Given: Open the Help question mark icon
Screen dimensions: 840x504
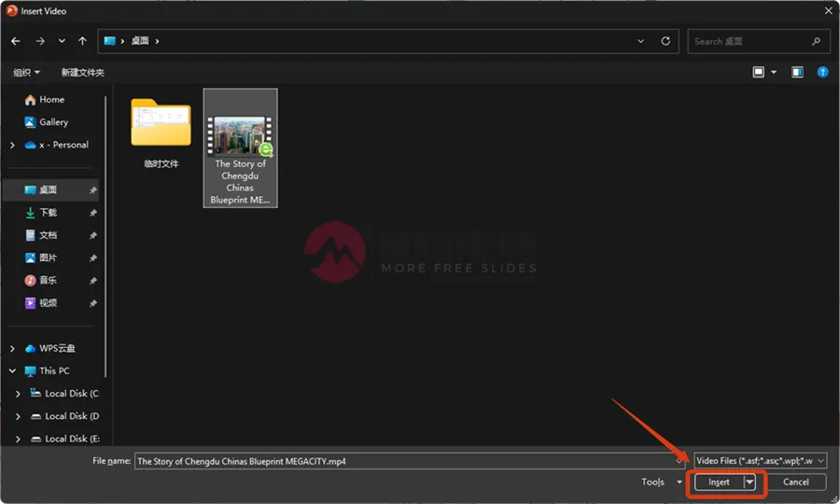Looking at the screenshot, I should 822,72.
